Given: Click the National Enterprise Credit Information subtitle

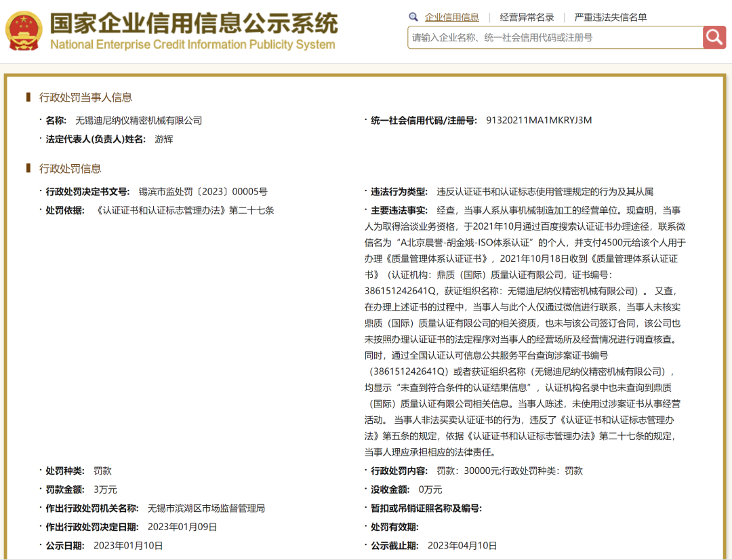Looking at the screenshot, I should (x=192, y=44).
